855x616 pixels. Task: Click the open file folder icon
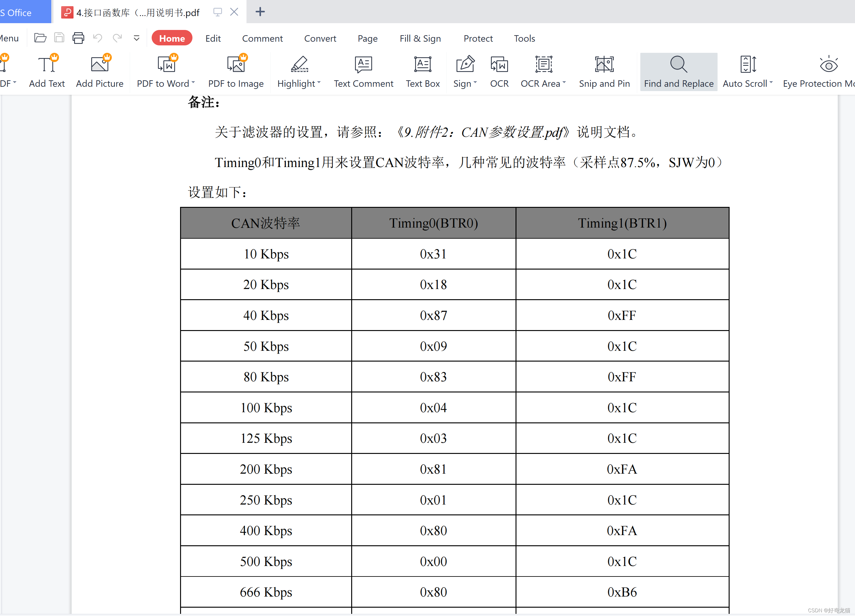40,38
